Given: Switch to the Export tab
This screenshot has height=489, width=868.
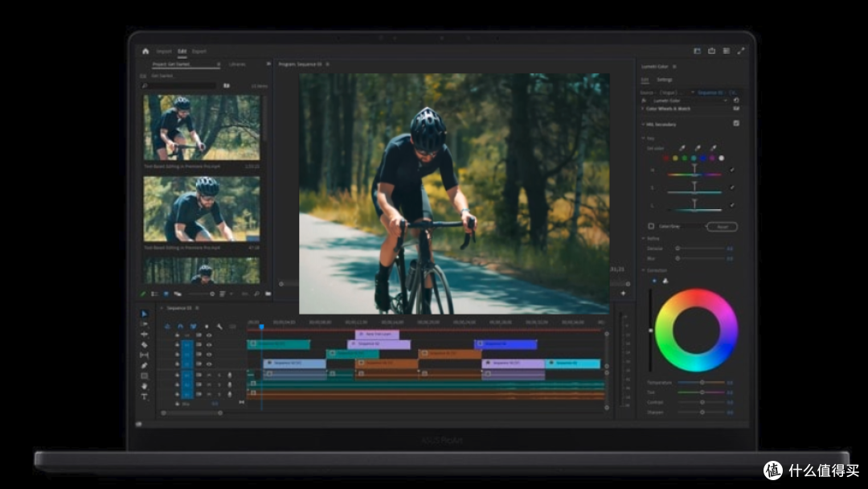Looking at the screenshot, I should (x=199, y=51).
